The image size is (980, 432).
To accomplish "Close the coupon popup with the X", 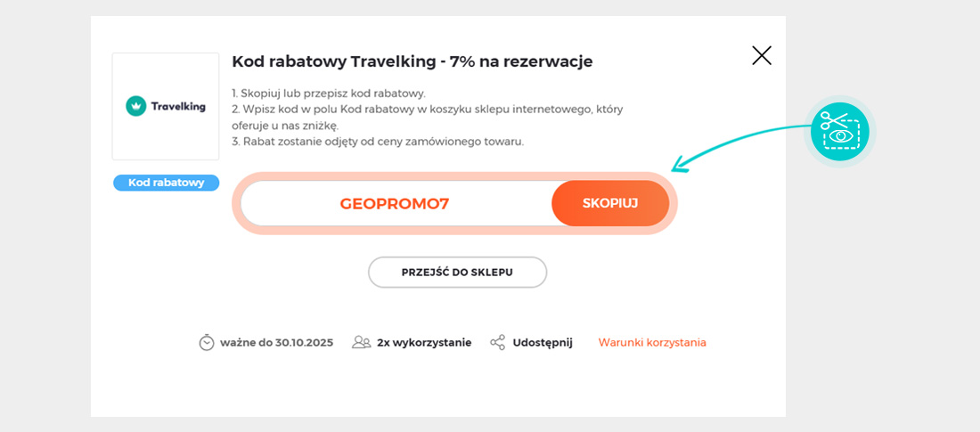I will [762, 56].
